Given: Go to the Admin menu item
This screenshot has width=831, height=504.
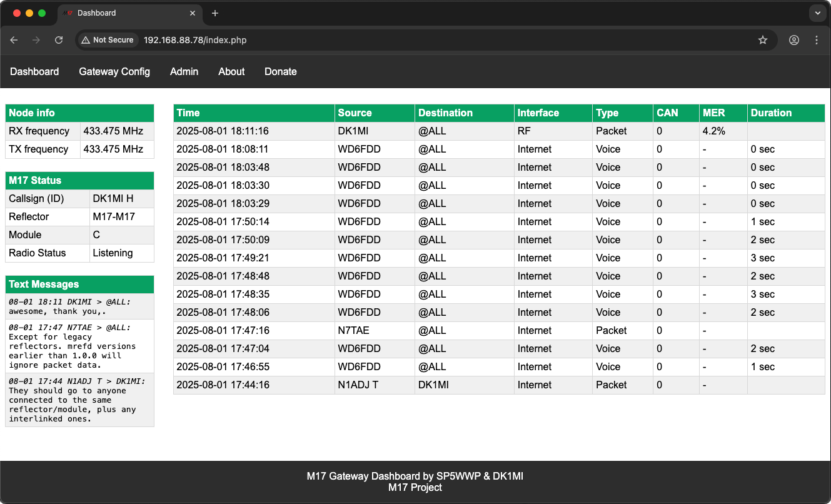Looking at the screenshot, I should [x=184, y=72].
